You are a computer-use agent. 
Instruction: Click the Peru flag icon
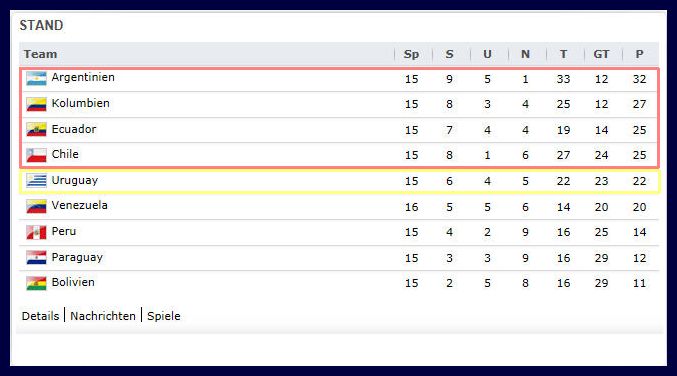(36, 232)
